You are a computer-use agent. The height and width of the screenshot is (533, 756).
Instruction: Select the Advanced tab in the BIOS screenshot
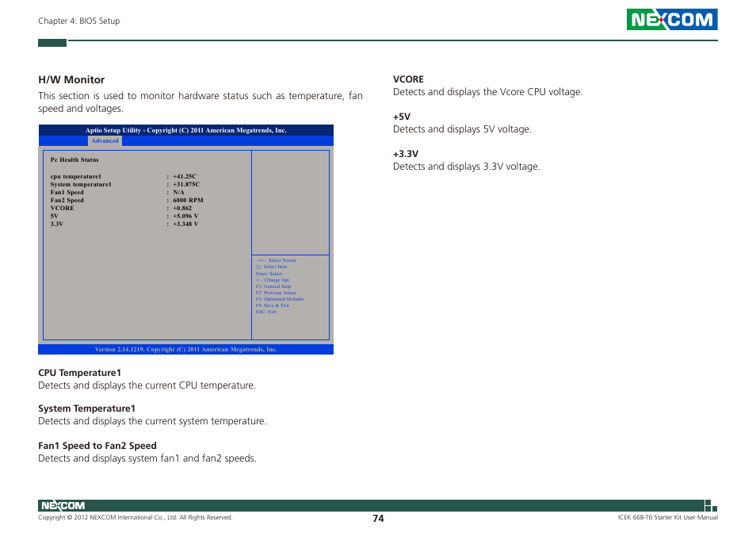[x=105, y=141]
